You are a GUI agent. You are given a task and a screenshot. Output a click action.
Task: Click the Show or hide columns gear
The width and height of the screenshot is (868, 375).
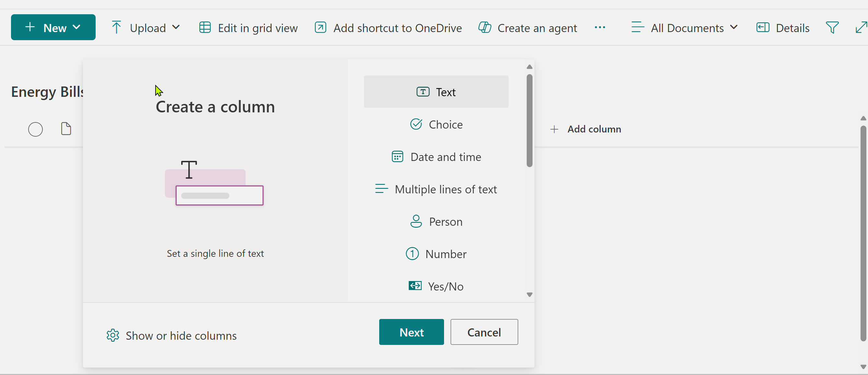pyautogui.click(x=112, y=335)
